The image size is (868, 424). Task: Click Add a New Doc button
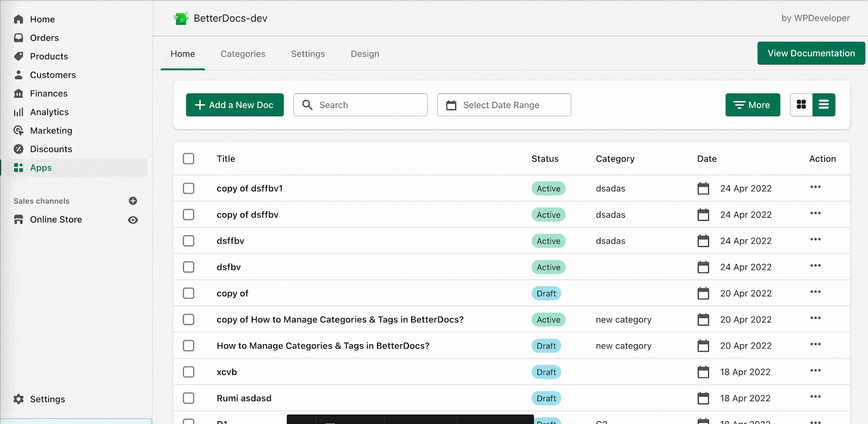235,105
